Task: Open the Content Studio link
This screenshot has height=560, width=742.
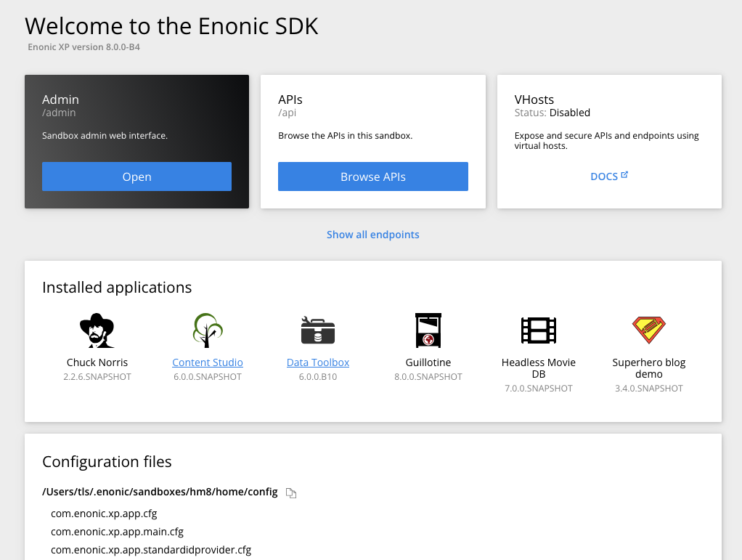Action: pyautogui.click(x=207, y=362)
